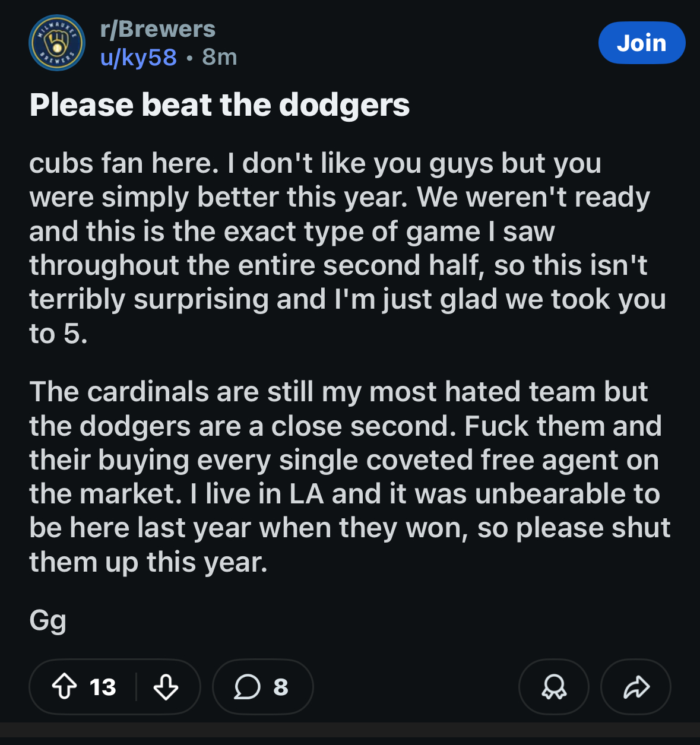This screenshot has height=745, width=700.
Task: Open the u/ky58 user profile
Action: [138, 57]
